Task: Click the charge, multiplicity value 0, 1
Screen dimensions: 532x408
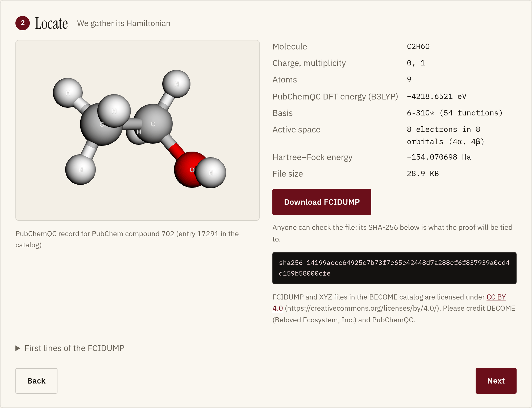Action: click(416, 63)
